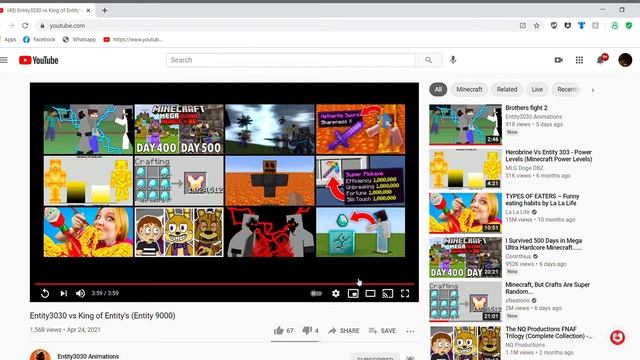Open the Chrome profile icon
The width and height of the screenshot is (640, 360).
click(x=615, y=25)
